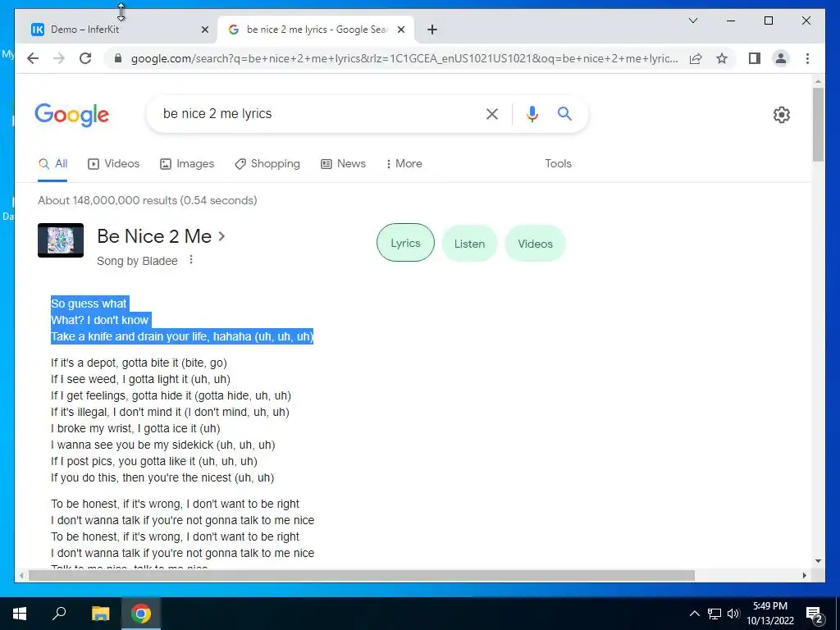840x630 pixels.
Task: Select the be nice 2 me lyrics tab
Action: pos(316,30)
